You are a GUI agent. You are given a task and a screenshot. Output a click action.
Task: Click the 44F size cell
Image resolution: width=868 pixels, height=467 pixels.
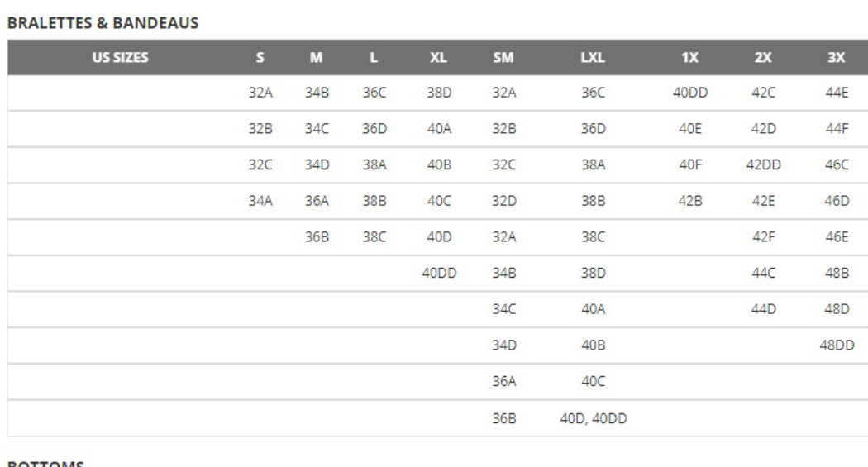tap(837, 129)
